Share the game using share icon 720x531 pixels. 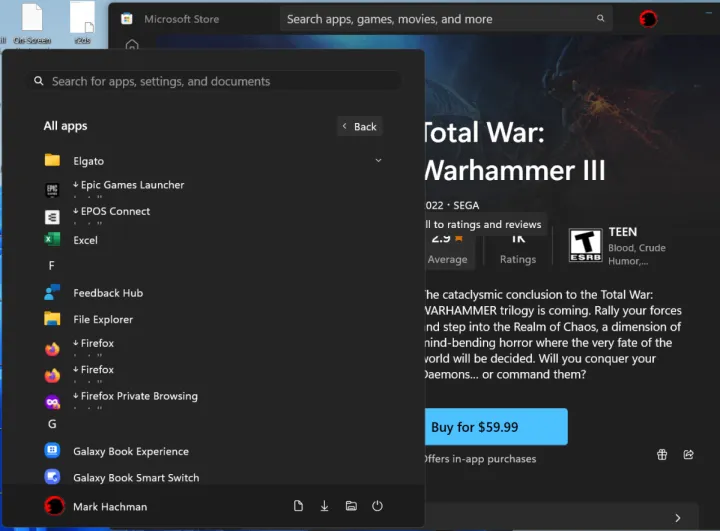688,455
